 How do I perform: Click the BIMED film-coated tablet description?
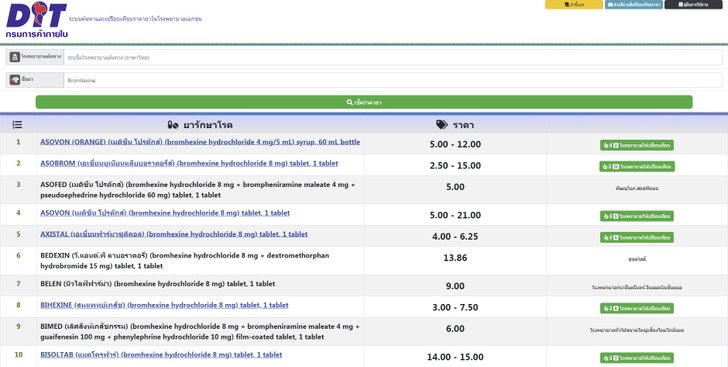pyautogui.click(x=200, y=332)
